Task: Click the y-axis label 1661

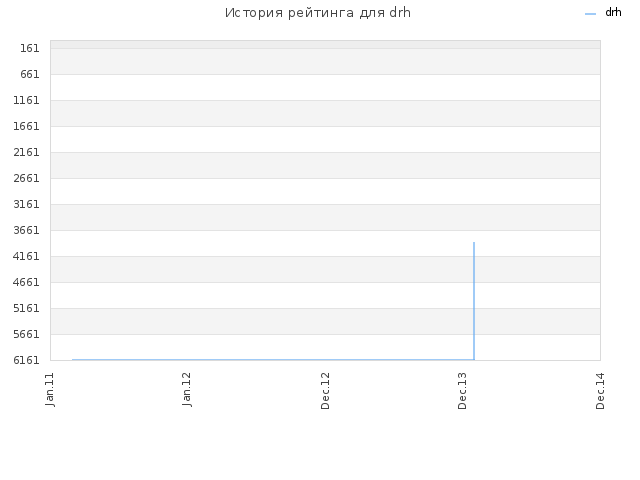Action: coord(26,127)
